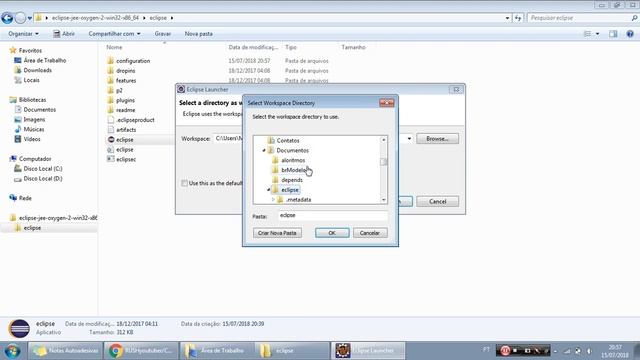The height and width of the screenshot is (360, 640).
Task: Click Abrir in the Explorer toolbar
Action: tap(64, 34)
